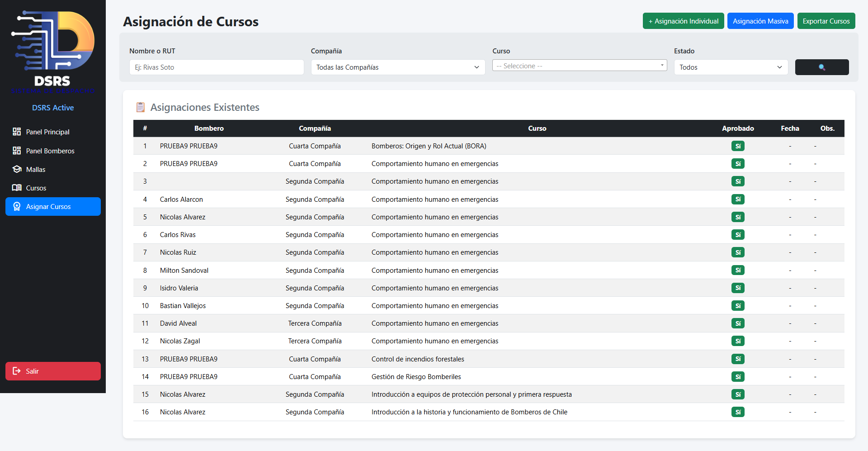Click the Panel Bomberos icon in sidebar
The width and height of the screenshot is (868, 451).
click(x=17, y=151)
